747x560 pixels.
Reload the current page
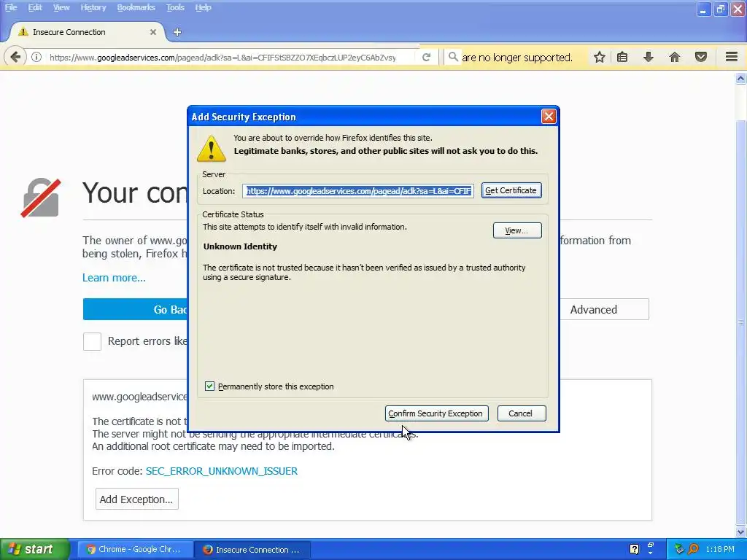[426, 57]
